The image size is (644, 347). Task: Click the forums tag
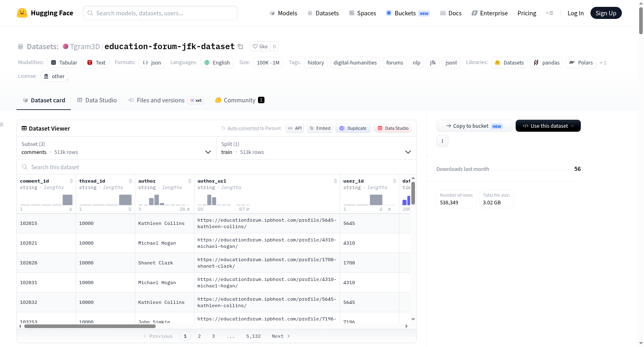(x=394, y=62)
